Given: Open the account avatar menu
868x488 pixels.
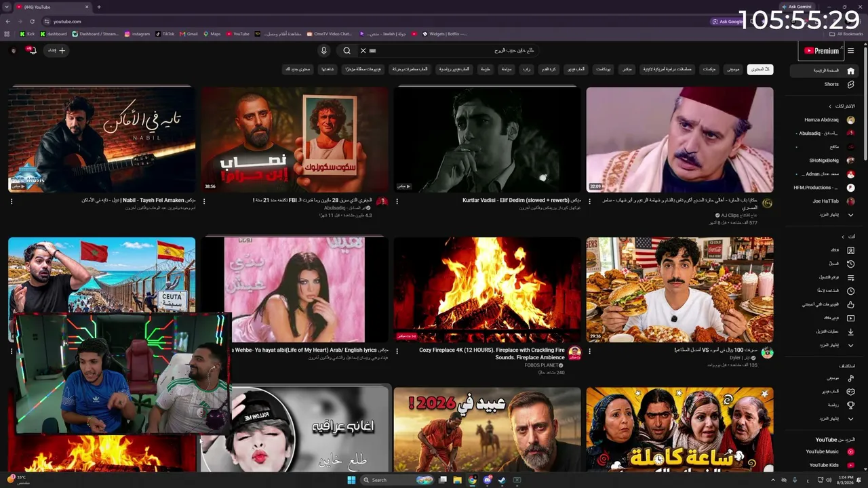Looking at the screenshot, I should 13,50.
